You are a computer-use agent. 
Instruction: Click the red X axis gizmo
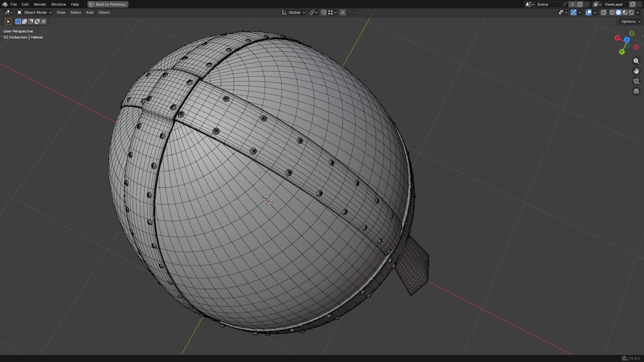point(617,38)
